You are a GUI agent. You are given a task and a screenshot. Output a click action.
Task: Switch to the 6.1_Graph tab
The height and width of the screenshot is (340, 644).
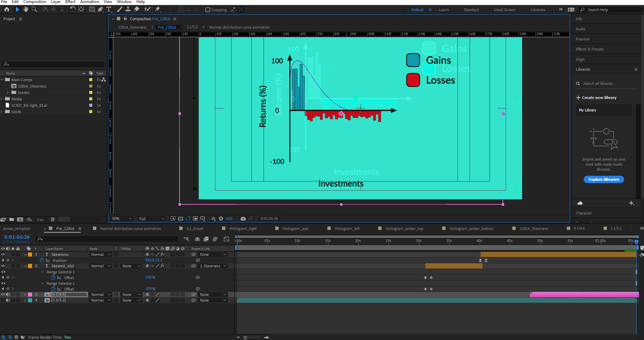pyautogui.click(x=195, y=229)
